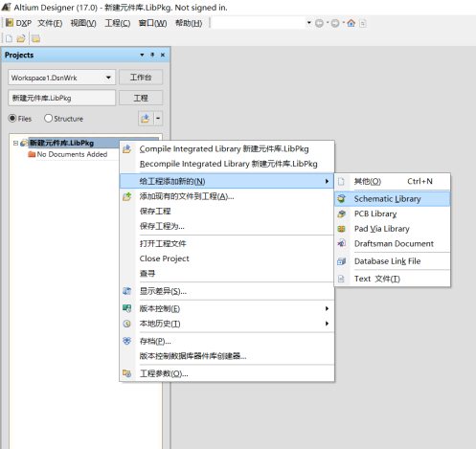Click the compile project icon in Projects panel
The image size is (476, 449).
tap(146, 119)
